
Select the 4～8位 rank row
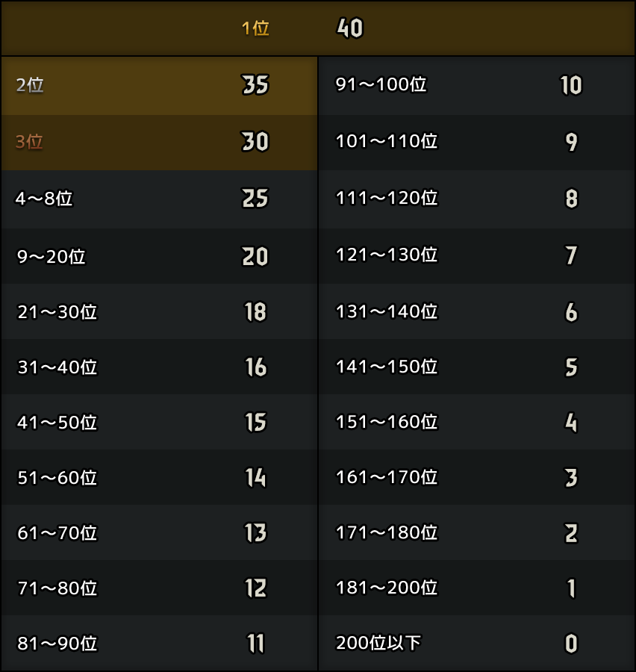(160, 199)
